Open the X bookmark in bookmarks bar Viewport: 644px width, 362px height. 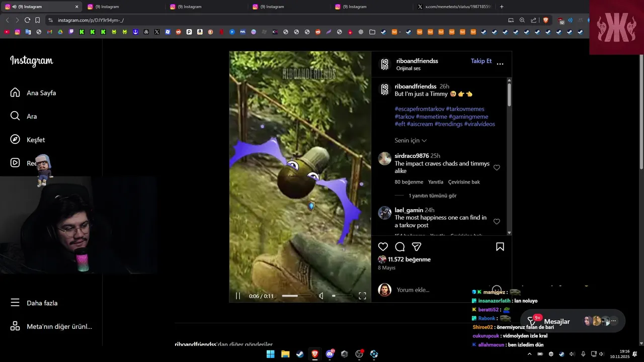click(157, 32)
